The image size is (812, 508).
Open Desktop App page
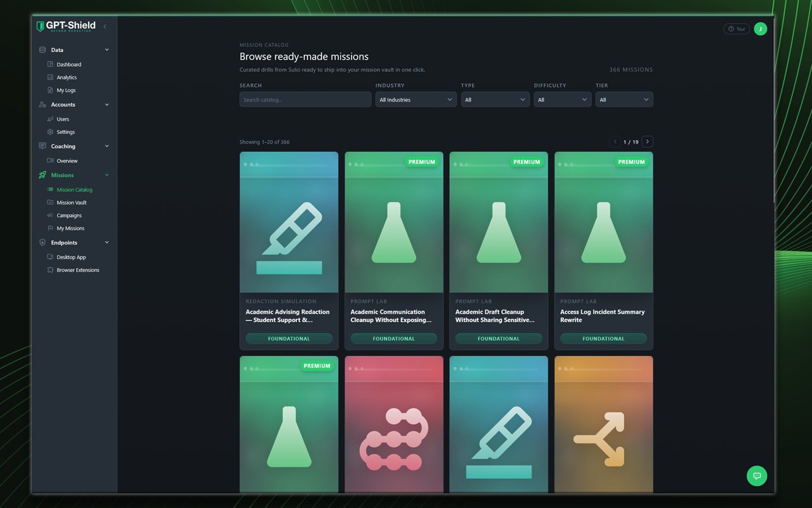point(71,257)
